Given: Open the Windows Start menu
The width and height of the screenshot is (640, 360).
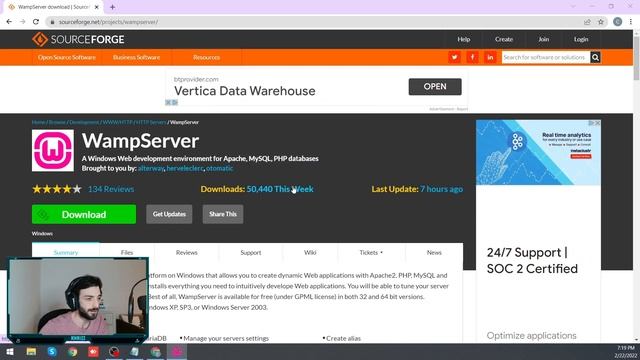Looking at the screenshot, I should point(10,351).
